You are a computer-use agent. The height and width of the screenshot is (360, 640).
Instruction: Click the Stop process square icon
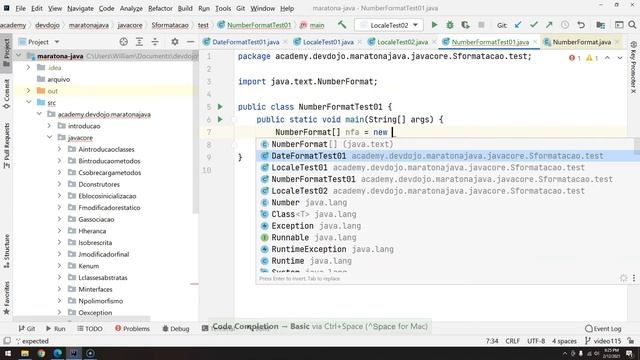pyautogui.click(x=481, y=25)
